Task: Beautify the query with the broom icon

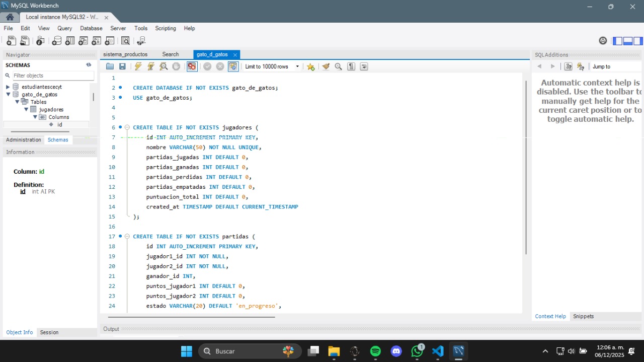Action: coord(326,66)
